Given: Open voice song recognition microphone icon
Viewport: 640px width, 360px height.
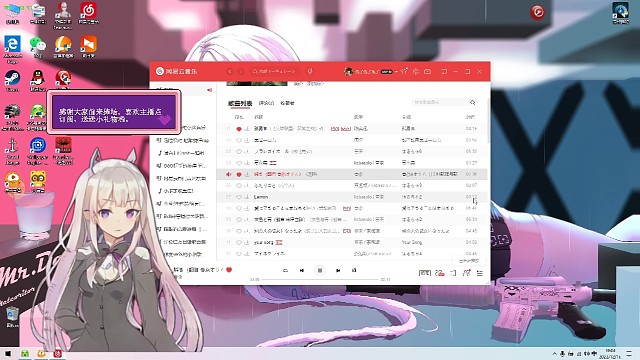Looking at the screenshot, I should (310, 71).
